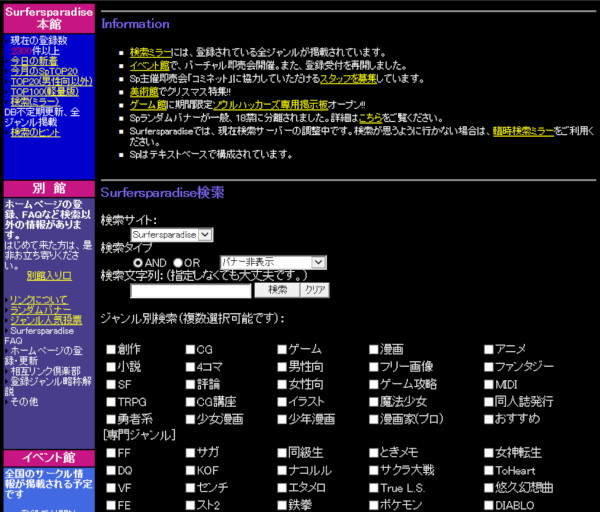Select the 男性向 genre checkbox

(282, 367)
